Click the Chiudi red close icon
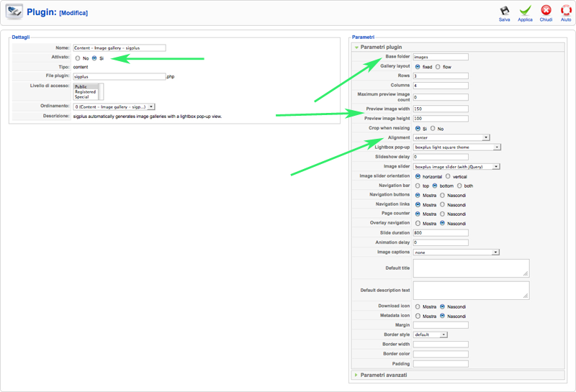 click(x=546, y=10)
